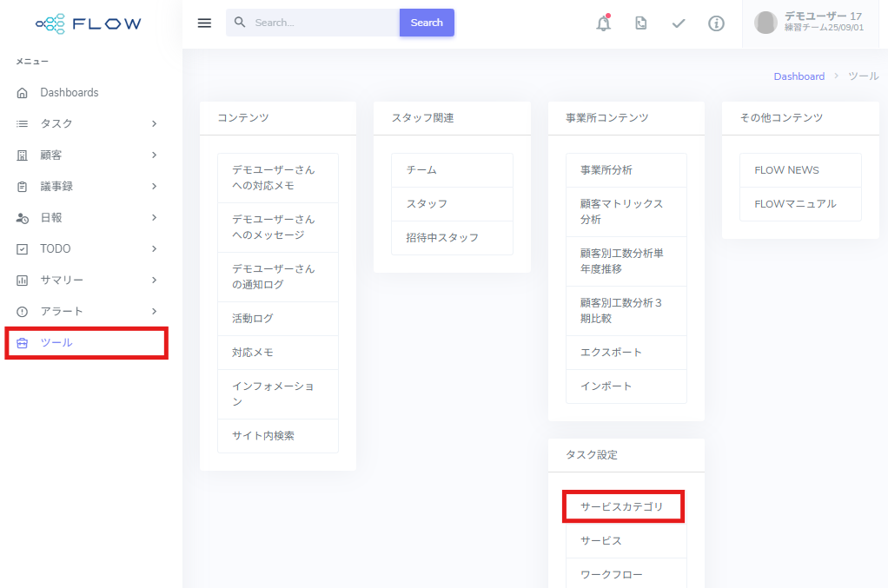
Task: Open the FLOWマニュアル link
Action: (x=795, y=204)
